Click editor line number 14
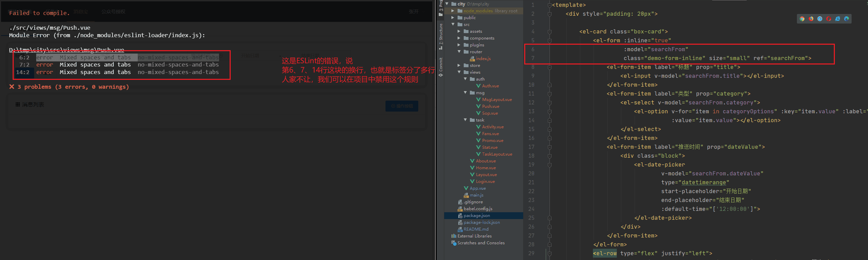The width and height of the screenshot is (868, 260). [x=531, y=120]
